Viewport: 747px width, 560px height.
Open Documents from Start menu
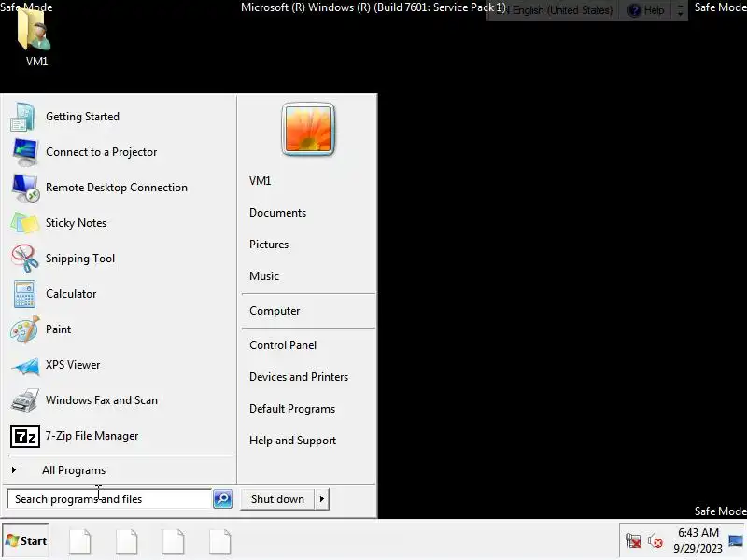coord(277,213)
